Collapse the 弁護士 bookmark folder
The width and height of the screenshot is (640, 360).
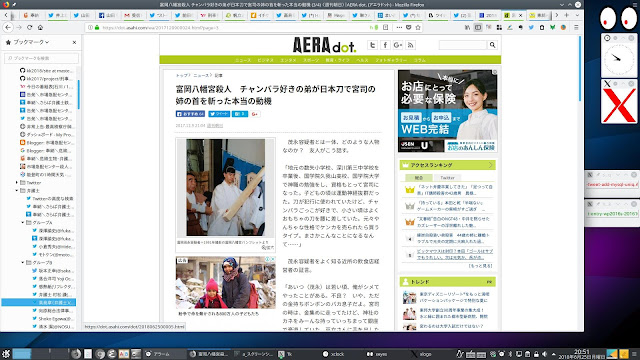tap(17, 191)
